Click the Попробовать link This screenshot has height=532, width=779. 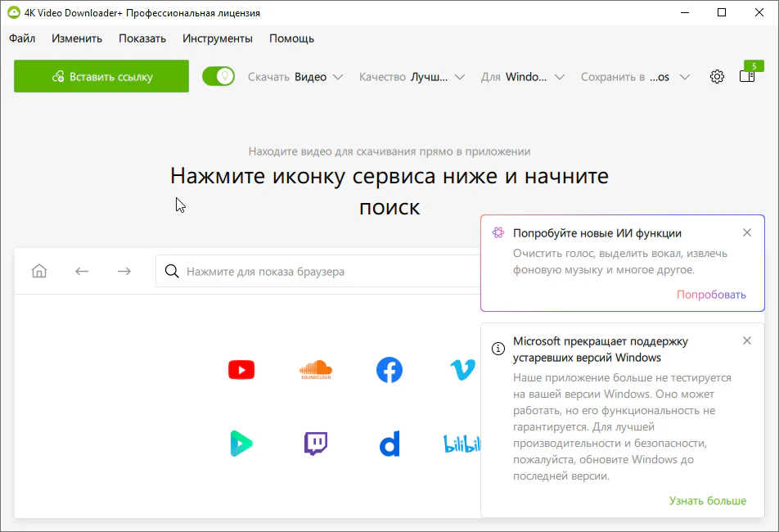[x=711, y=295]
